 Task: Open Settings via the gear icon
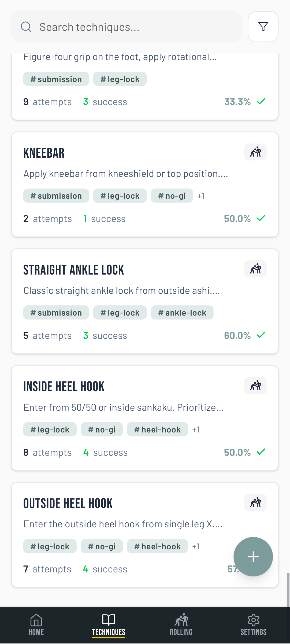(254, 625)
